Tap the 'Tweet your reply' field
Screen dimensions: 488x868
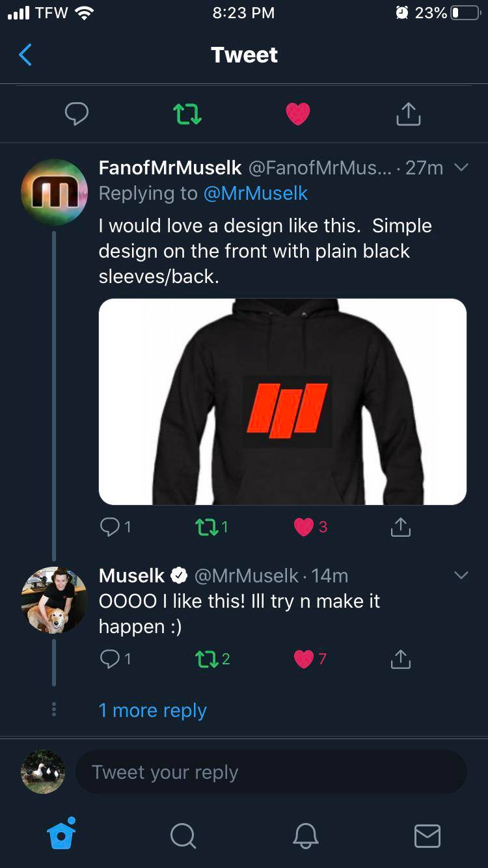pos(271,772)
